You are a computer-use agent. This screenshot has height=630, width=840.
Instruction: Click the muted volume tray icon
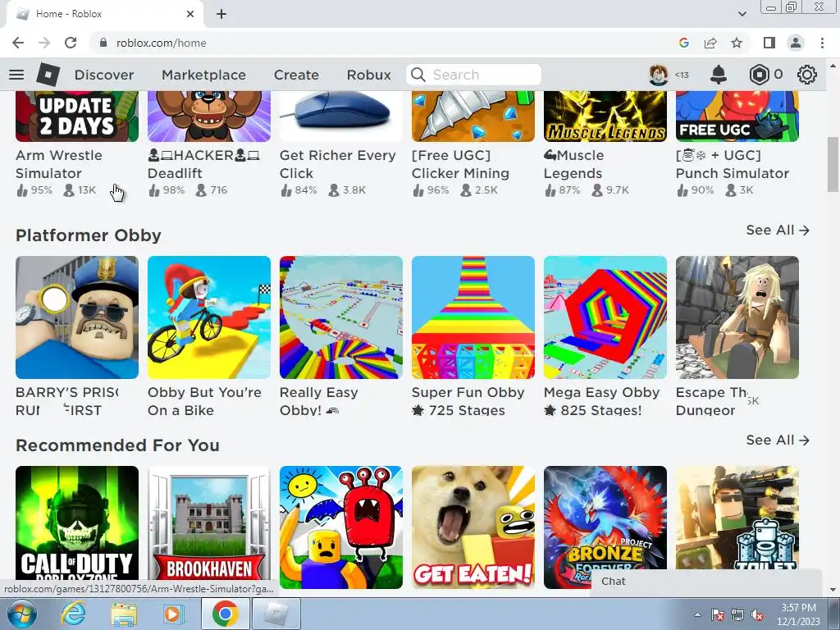[757, 614]
